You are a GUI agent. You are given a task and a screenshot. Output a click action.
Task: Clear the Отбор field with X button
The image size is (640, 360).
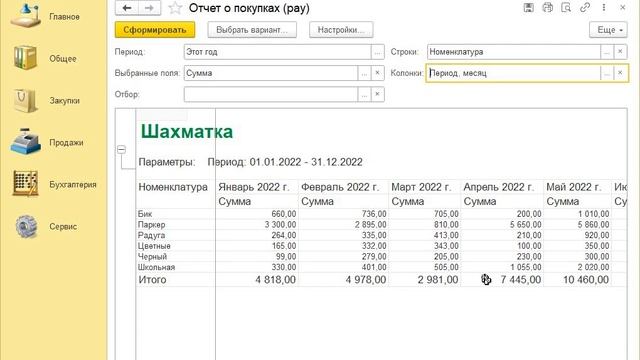point(378,94)
